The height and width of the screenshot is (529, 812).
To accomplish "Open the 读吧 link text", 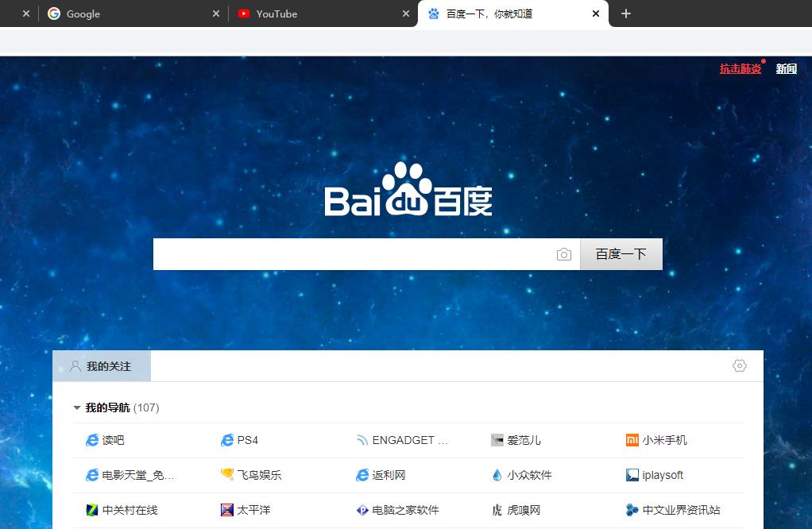I will [113, 440].
